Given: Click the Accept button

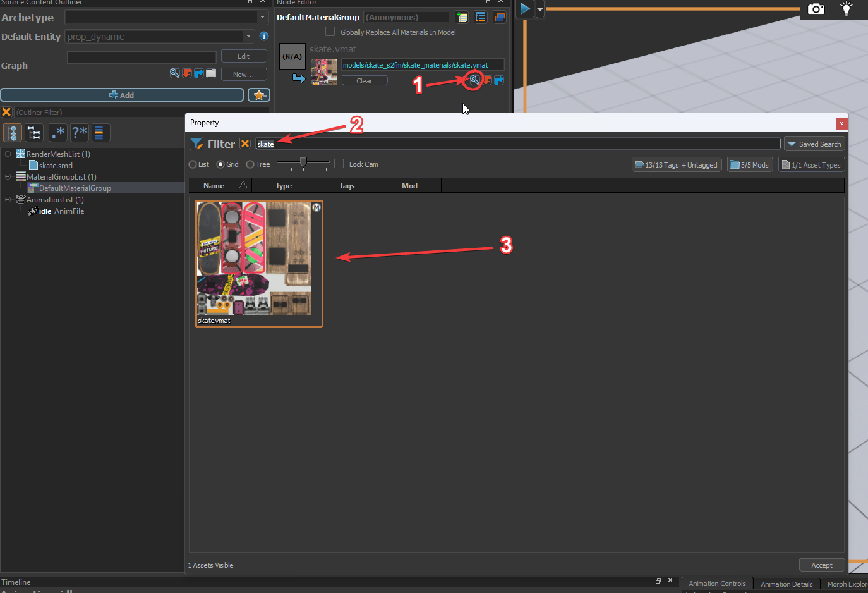Looking at the screenshot, I should [821, 565].
